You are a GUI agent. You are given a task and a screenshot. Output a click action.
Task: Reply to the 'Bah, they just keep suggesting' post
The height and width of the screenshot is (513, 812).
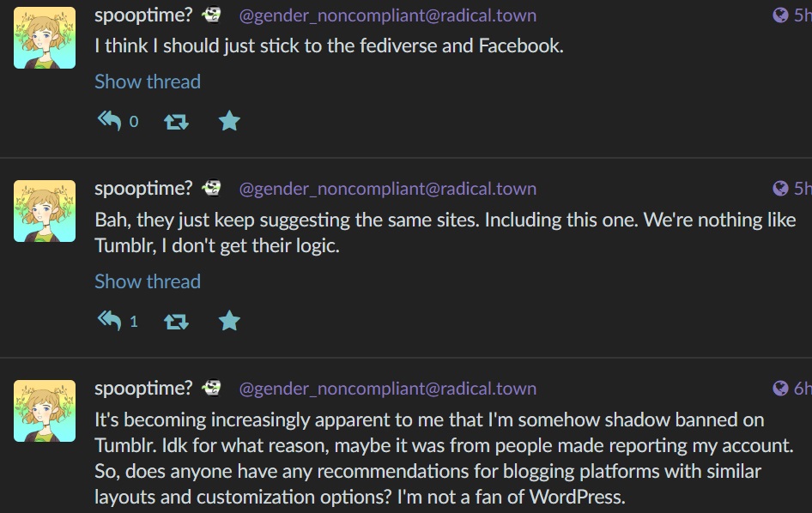click(x=109, y=321)
